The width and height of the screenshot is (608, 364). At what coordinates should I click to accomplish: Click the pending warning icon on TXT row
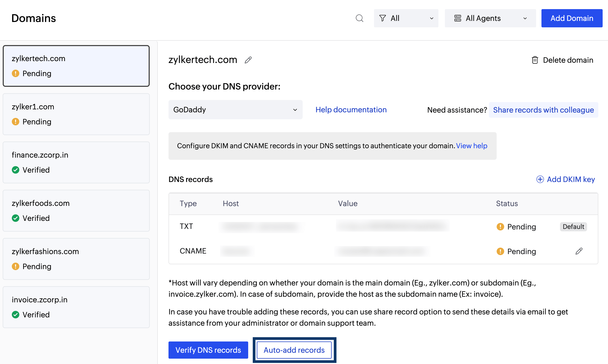click(x=500, y=227)
